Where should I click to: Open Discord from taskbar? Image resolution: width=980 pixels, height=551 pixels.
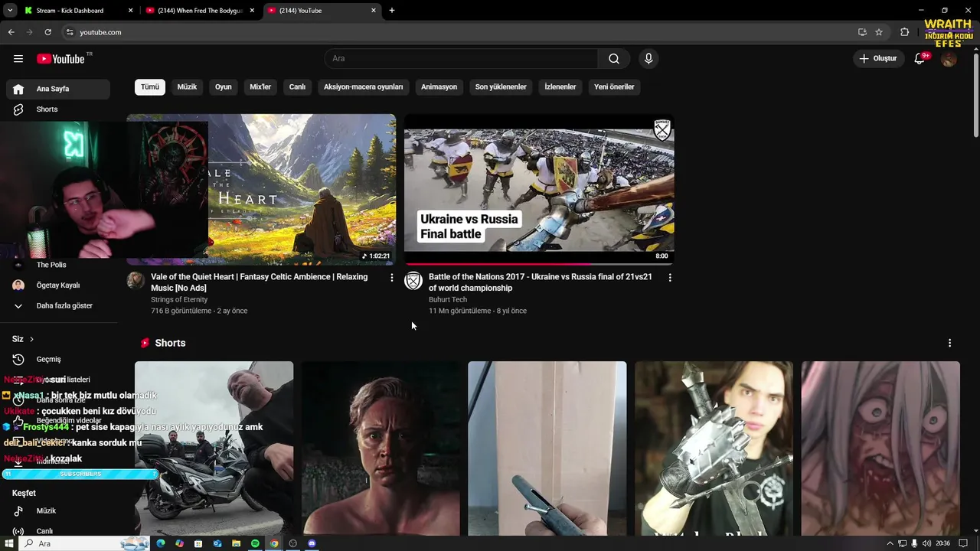[x=312, y=543]
